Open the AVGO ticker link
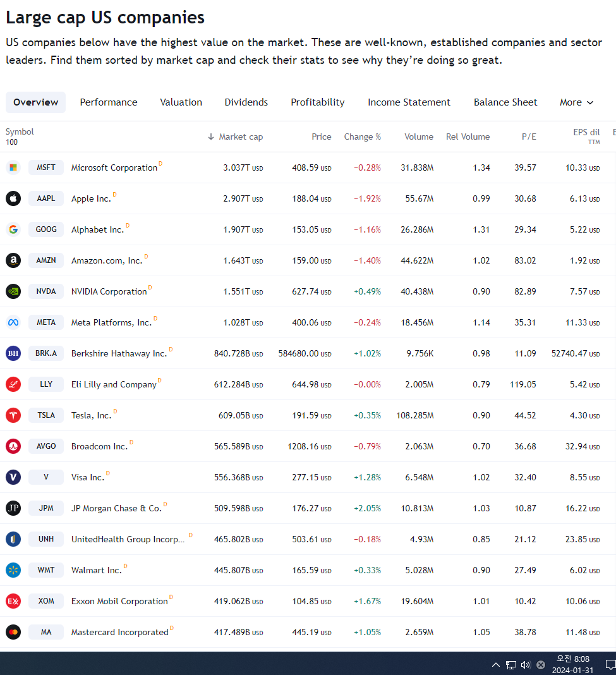Viewport: 616px width, 675px height. [46, 446]
